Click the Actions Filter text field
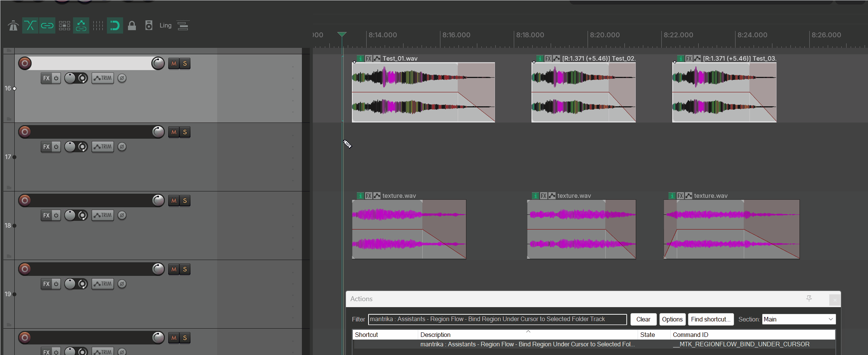This screenshot has width=868, height=355. tap(497, 319)
